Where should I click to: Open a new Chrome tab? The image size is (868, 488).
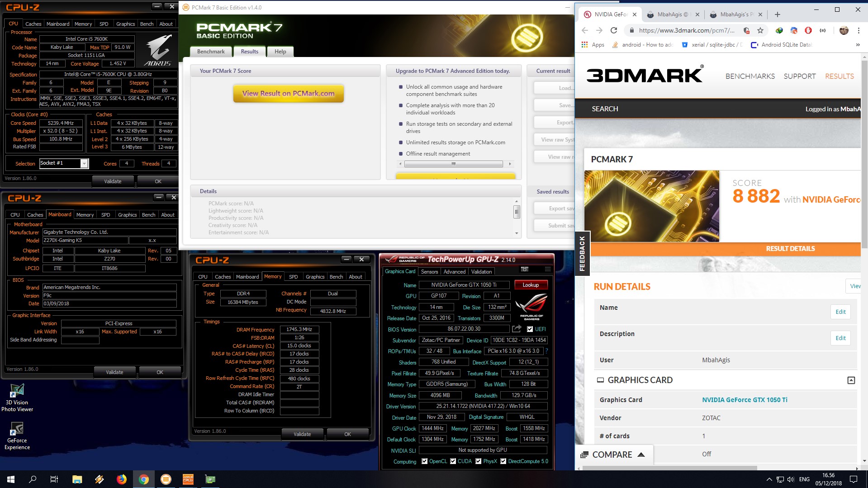pos(777,14)
